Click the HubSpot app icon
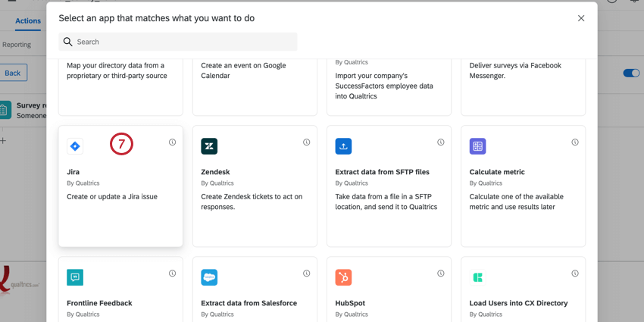The width and height of the screenshot is (644, 322). [x=343, y=277]
